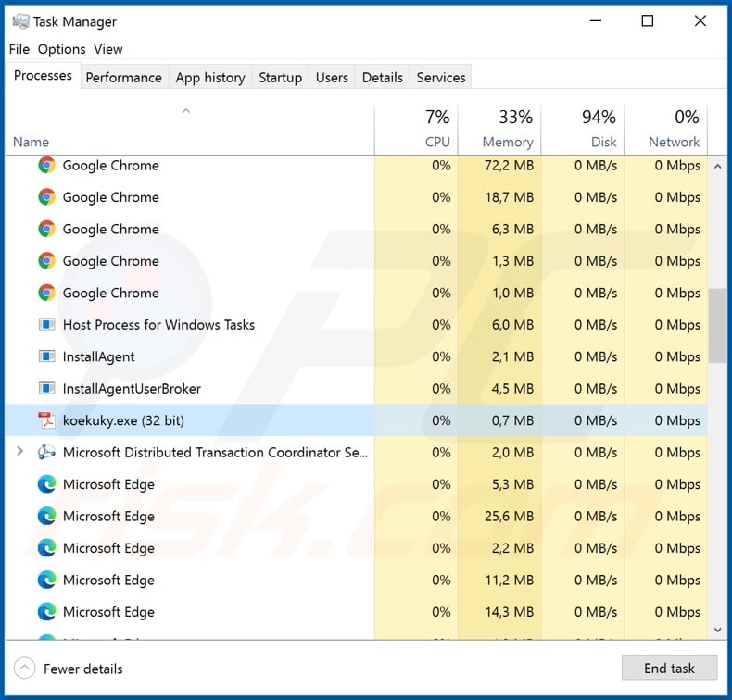Click the Chrome icon in the 1,3 MB row
This screenshot has height=700, width=732.
[x=46, y=261]
